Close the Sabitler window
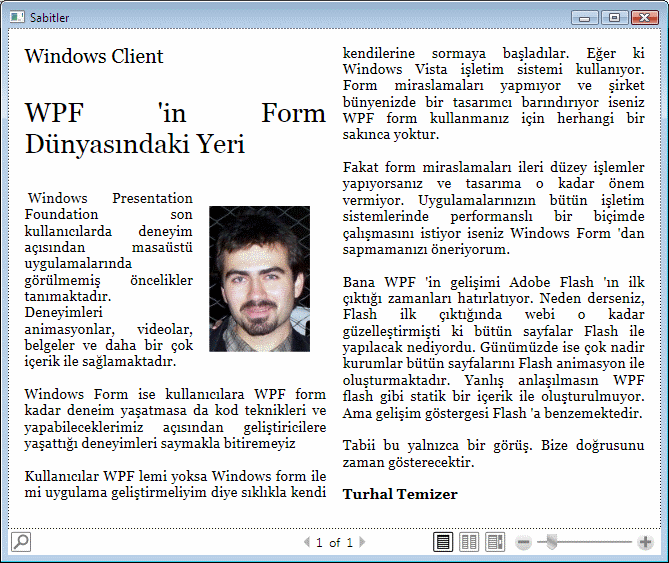 [644, 17]
